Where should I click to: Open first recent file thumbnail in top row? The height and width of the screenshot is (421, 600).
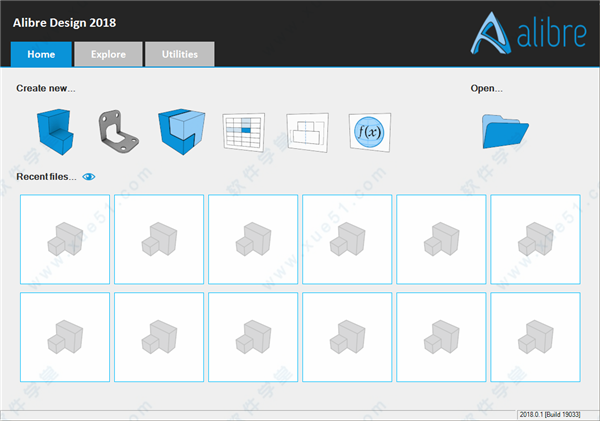click(x=65, y=239)
